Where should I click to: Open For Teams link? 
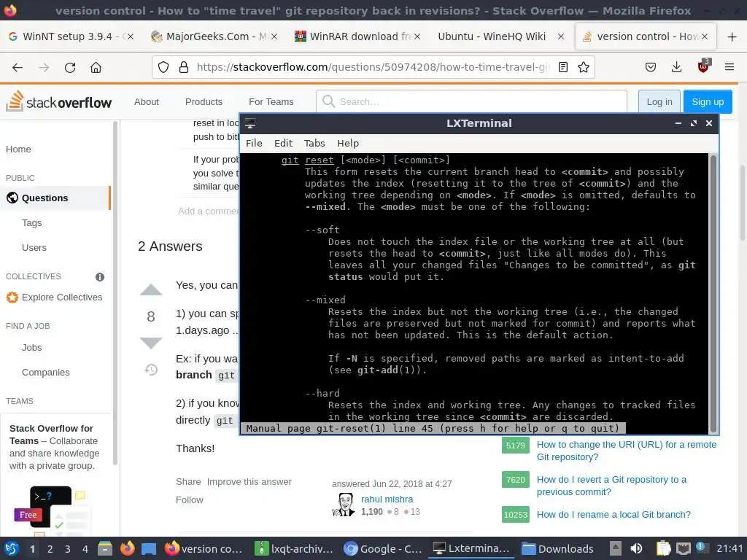tap(271, 102)
